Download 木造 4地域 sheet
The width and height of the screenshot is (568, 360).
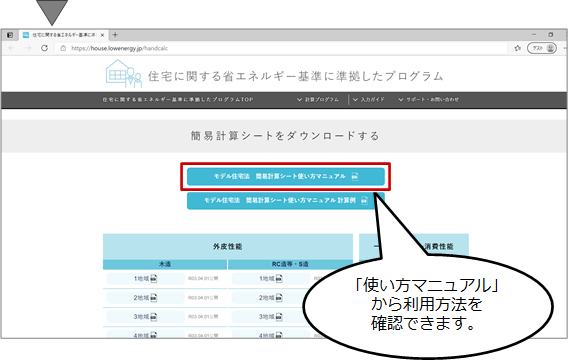pyautogui.click(x=145, y=335)
